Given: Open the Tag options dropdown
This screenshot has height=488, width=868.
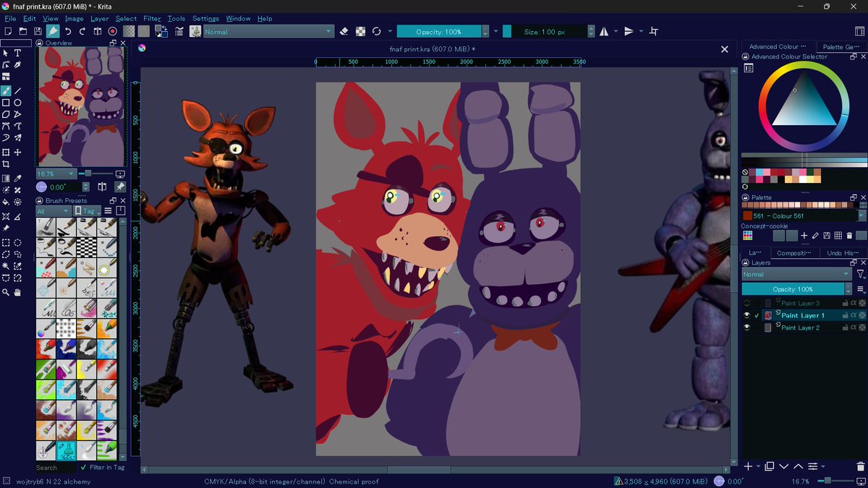Looking at the screenshot, I should point(88,211).
